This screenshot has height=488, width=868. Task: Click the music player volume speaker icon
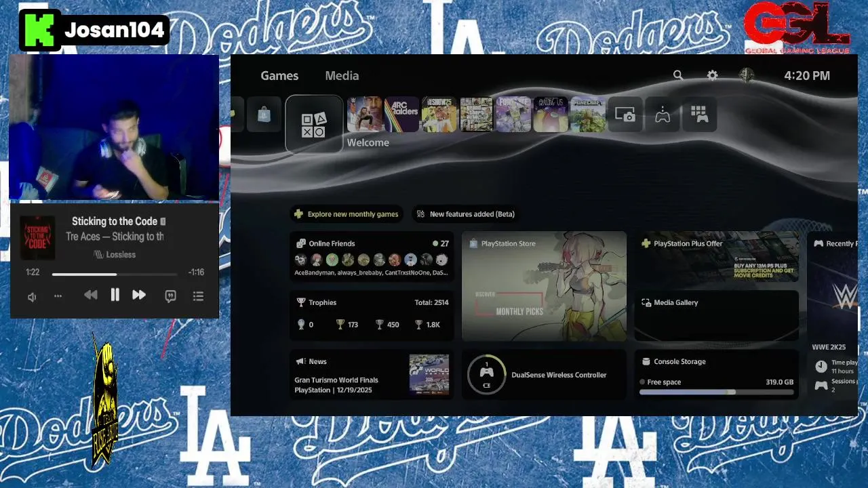pos(32,297)
